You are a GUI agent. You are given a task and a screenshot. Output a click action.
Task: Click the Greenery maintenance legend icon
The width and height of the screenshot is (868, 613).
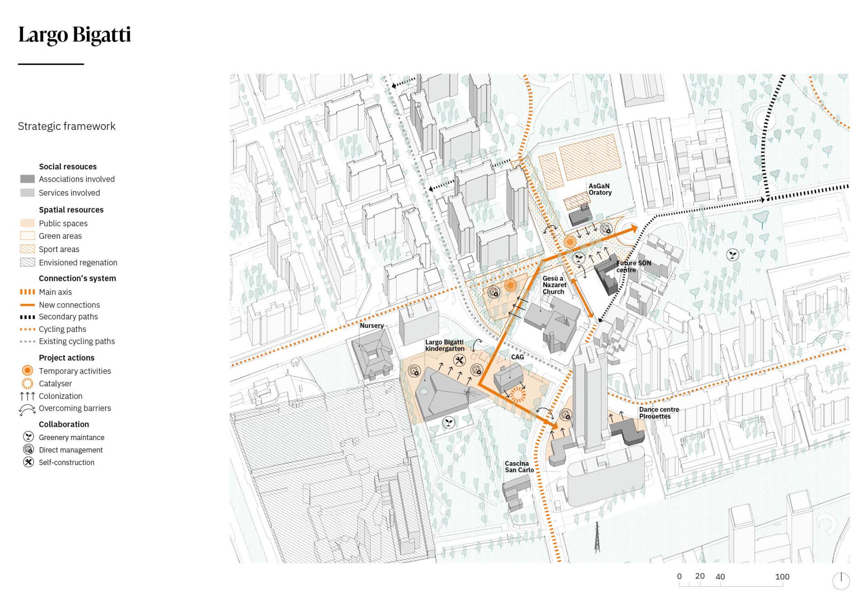pyautogui.click(x=28, y=437)
